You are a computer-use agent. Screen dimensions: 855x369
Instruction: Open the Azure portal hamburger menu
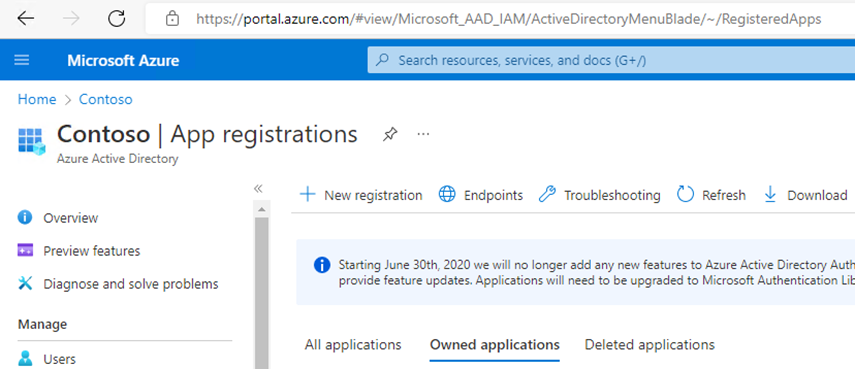[22, 60]
